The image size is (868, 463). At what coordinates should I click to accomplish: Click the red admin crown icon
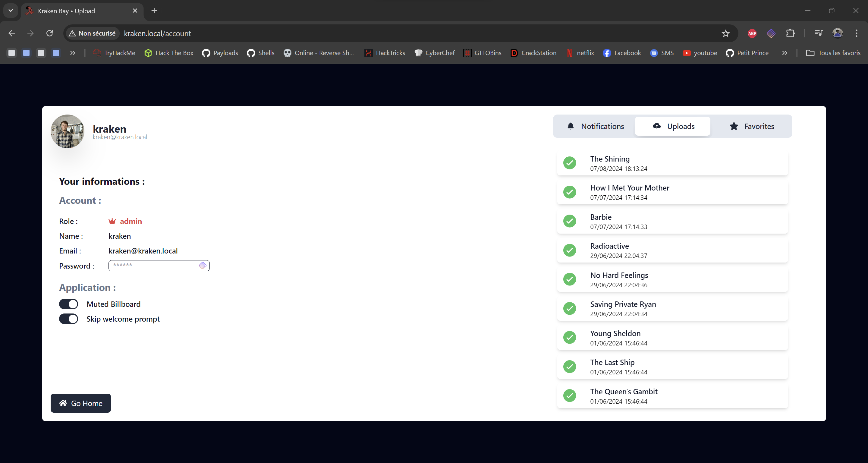click(112, 221)
